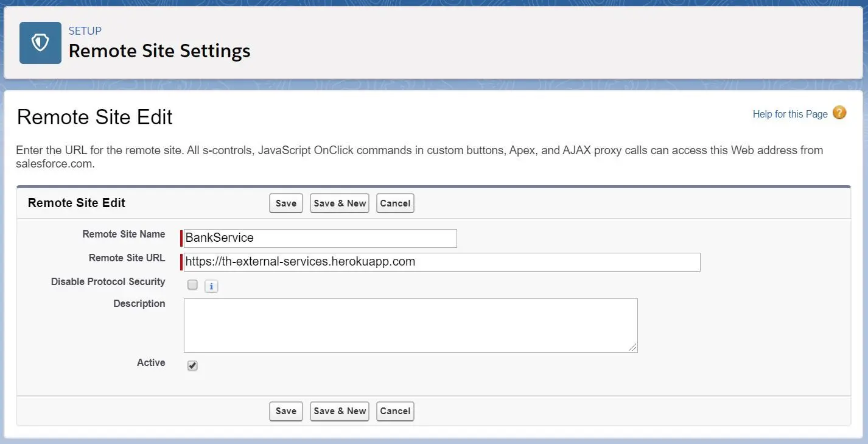The image size is (868, 444).
Task: Click the top Save & New button
Action: coord(340,203)
